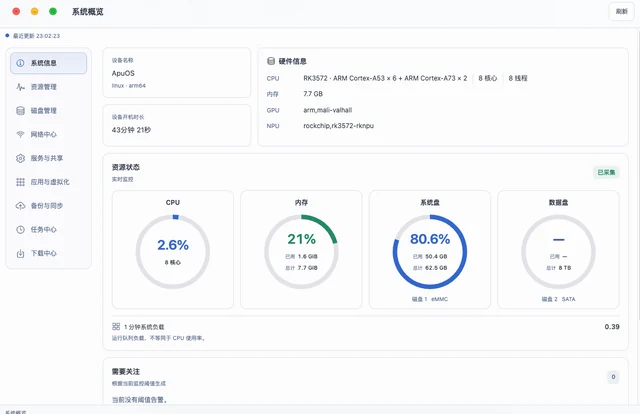
Task: Click the uptime value 43分钟 21秒
Action: [x=131, y=130]
